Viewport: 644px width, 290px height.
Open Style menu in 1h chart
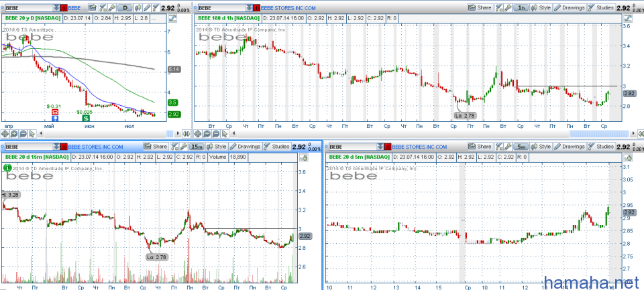coord(541,8)
